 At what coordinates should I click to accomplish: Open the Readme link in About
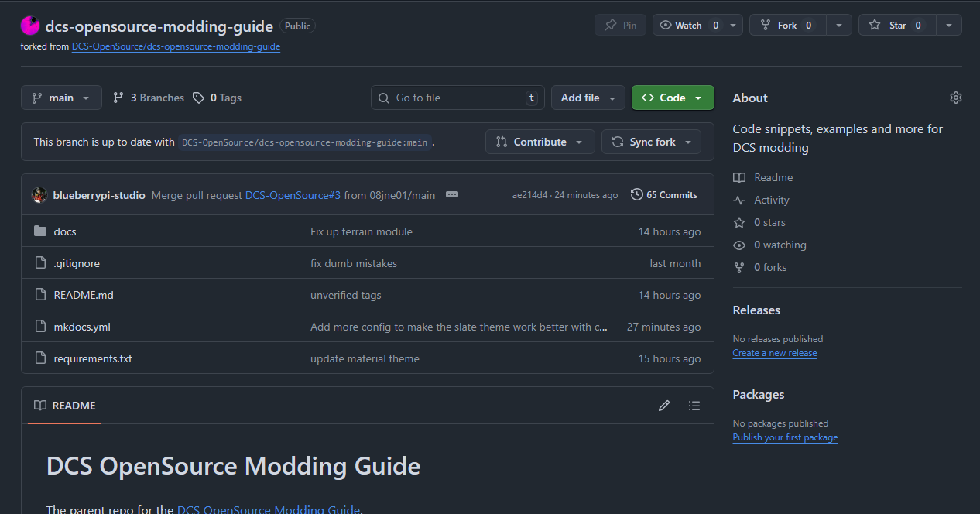click(773, 177)
